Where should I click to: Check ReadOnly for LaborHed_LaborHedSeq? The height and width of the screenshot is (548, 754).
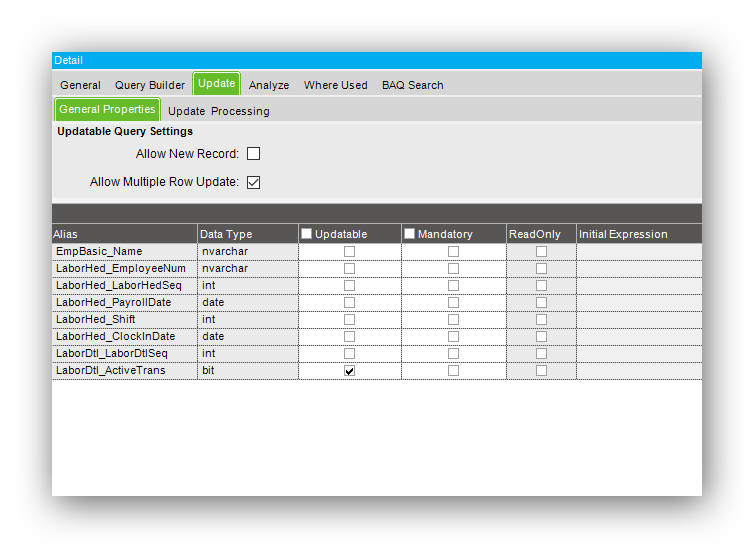click(x=541, y=286)
